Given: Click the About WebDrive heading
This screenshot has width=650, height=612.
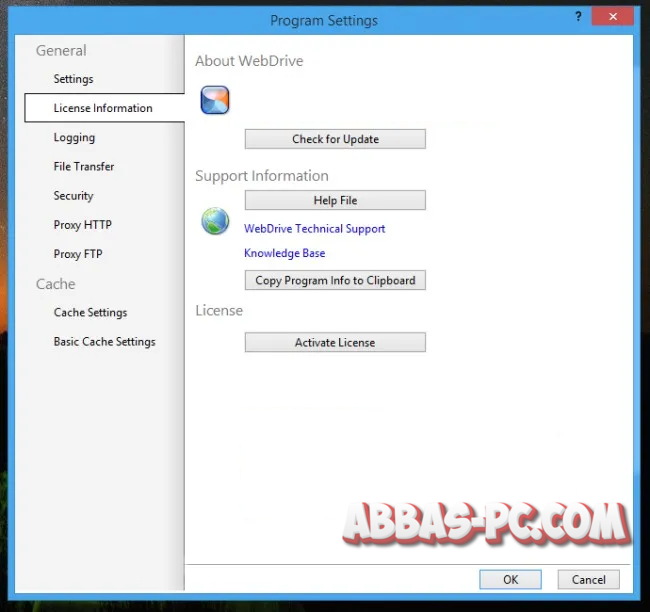Looking at the screenshot, I should coord(249,61).
